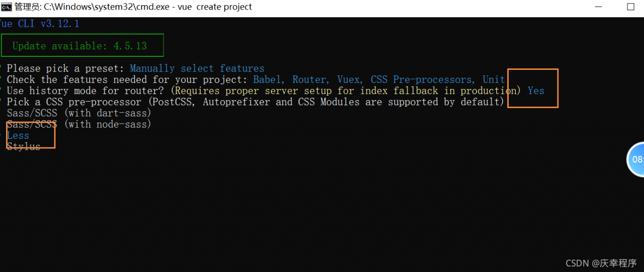Image resolution: width=644 pixels, height=272 pixels.
Task: Select the Sass/SCSS (with dart-sass) option
Action: coord(79,113)
